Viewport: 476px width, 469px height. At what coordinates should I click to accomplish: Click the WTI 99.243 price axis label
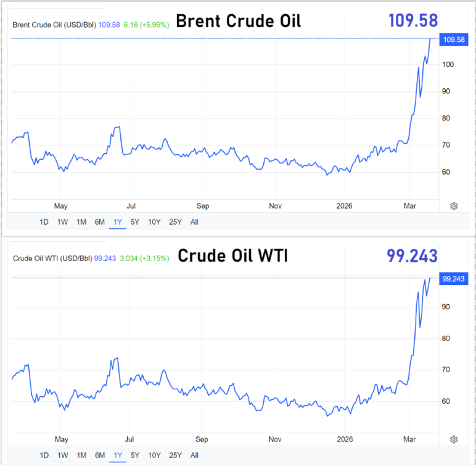(453, 279)
